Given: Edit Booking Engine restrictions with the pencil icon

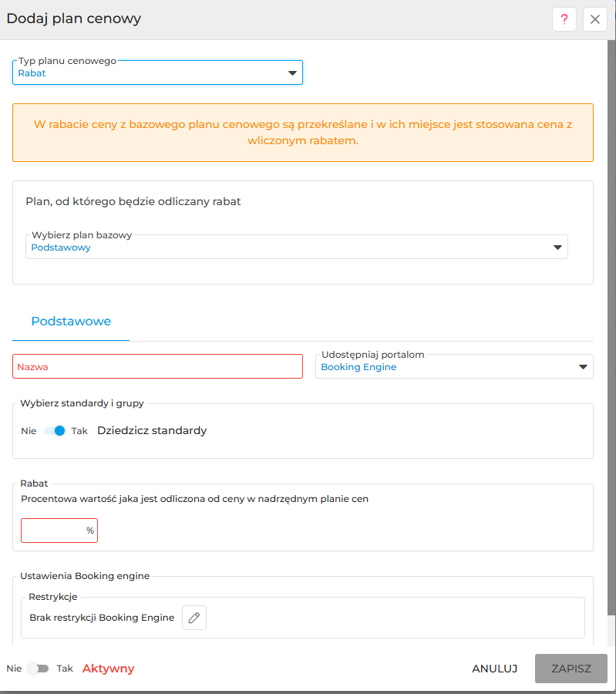Looking at the screenshot, I should click(x=194, y=618).
